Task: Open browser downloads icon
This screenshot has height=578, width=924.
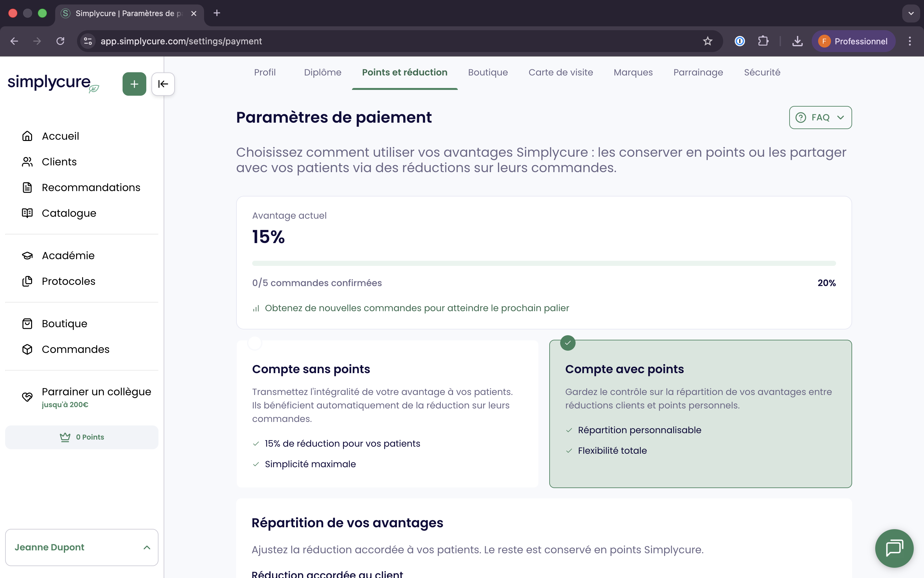Action: [797, 41]
